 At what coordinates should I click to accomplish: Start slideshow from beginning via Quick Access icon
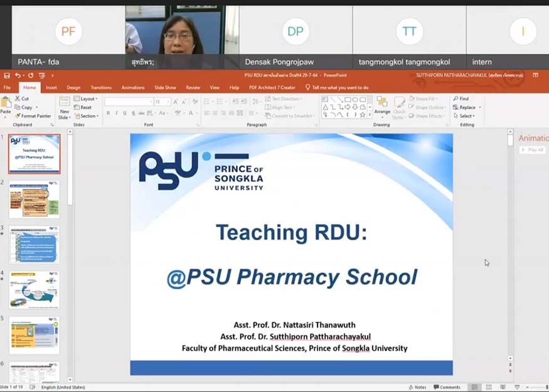coord(42,75)
